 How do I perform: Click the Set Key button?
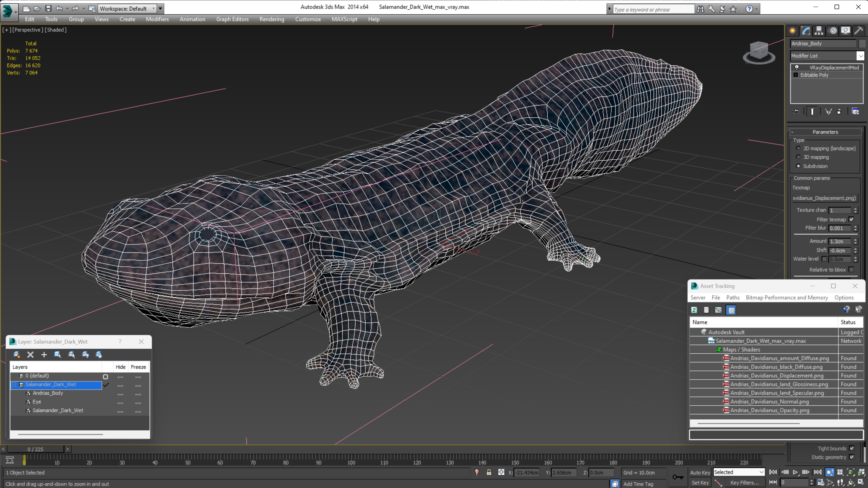pos(699,483)
